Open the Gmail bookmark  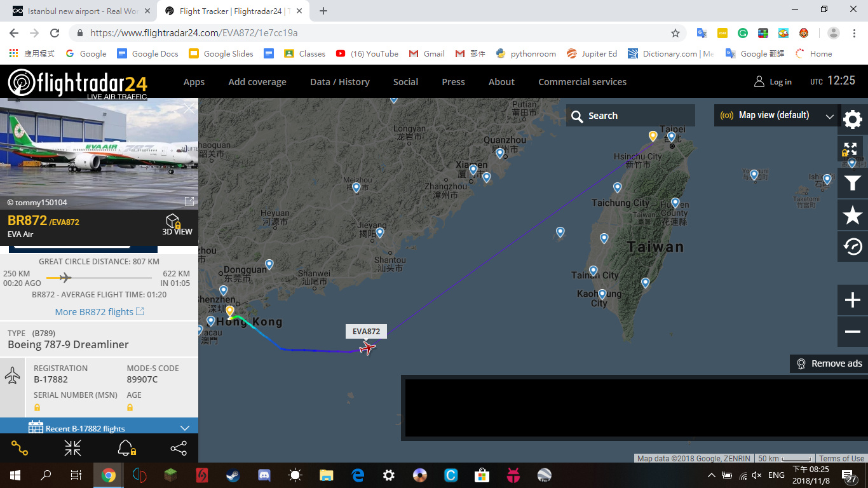point(427,54)
